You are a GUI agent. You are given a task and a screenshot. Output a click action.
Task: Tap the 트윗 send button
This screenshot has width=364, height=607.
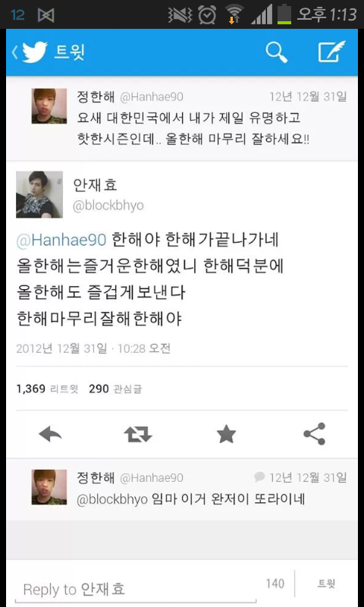[x=327, y=583]
